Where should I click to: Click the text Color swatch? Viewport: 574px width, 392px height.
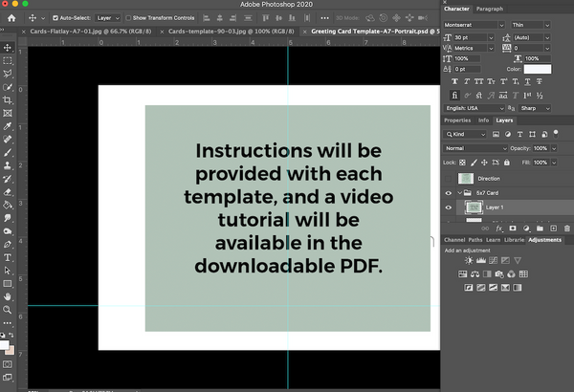(537, 69)
